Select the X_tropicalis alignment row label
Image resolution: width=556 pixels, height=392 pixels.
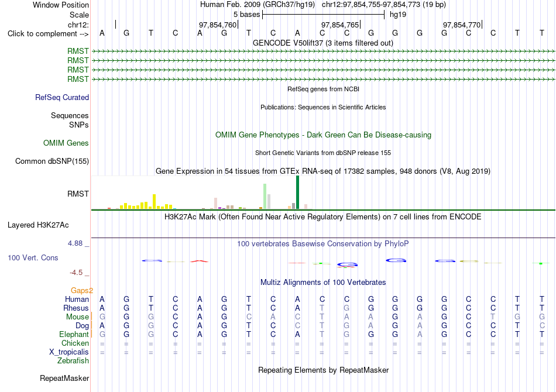[x=69, y=352]
